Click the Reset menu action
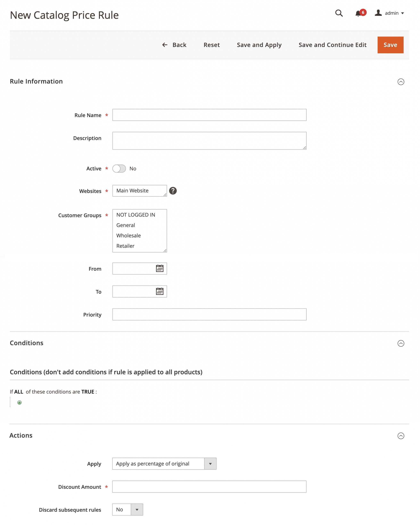 [x=212, y=45]
